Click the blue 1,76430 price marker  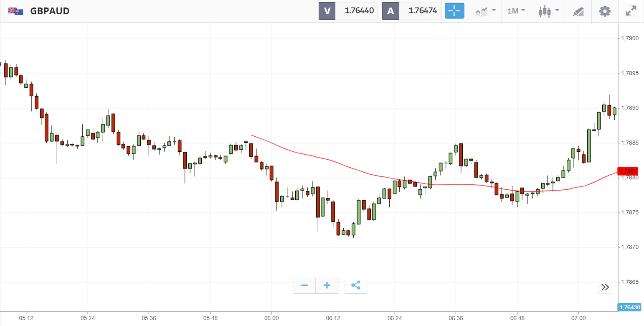[630, 307]
